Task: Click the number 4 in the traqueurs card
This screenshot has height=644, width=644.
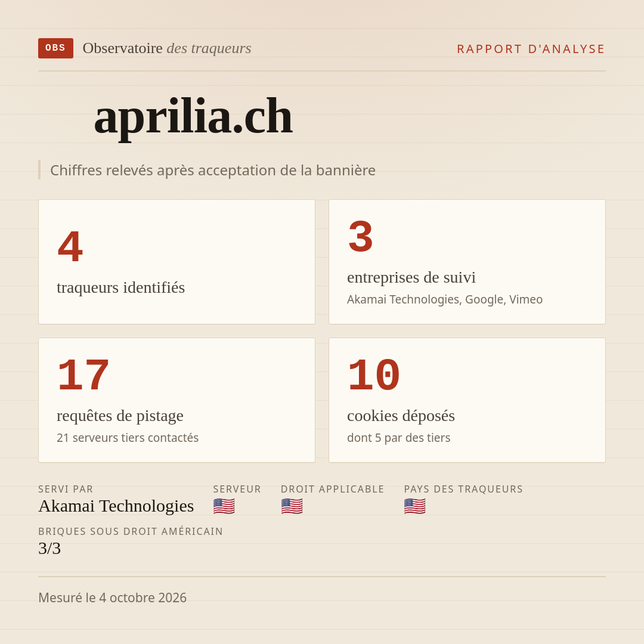Action: tap(70, 246)
